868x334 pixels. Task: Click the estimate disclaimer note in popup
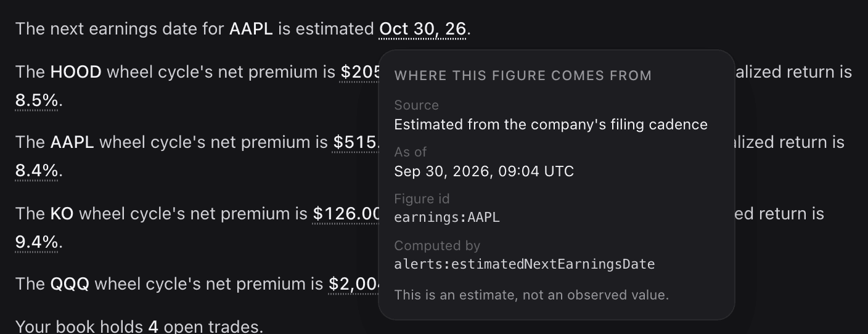click(x=531, y=295)
